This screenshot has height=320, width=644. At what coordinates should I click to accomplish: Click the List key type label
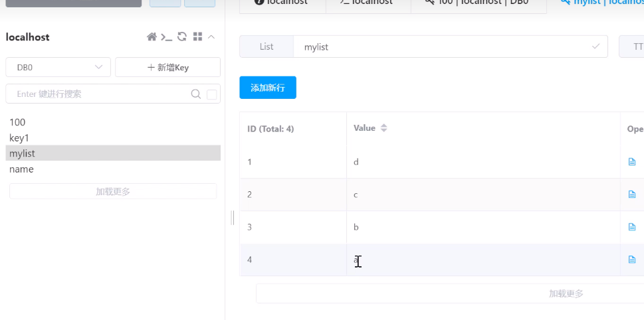pyautogui.click(x=267, y=46)
